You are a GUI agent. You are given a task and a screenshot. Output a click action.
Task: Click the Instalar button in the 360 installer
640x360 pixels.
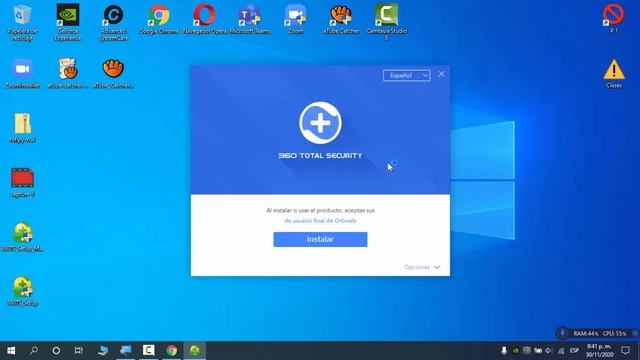click(320, 239)
